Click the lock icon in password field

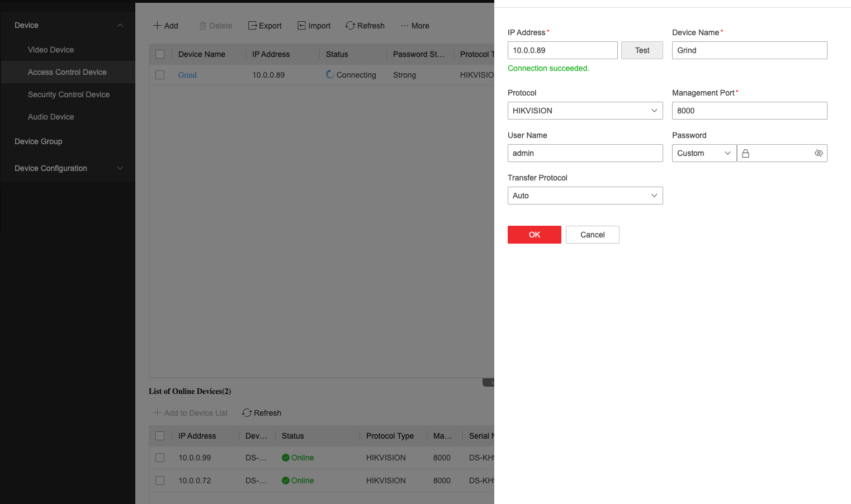pos(745,153)
